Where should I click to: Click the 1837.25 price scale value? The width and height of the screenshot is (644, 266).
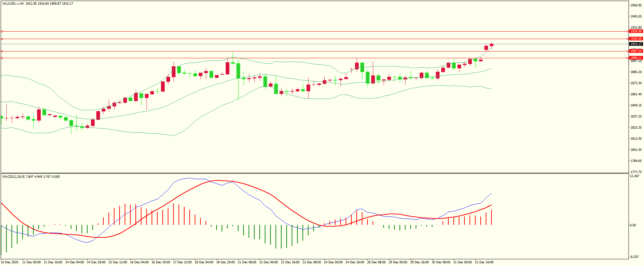(636, 117)
